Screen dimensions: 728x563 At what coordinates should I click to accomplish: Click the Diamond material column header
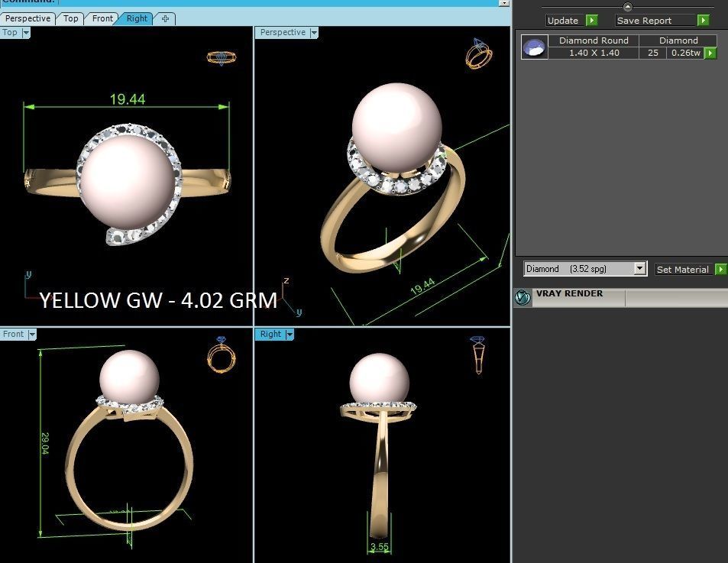pos(678,40)
